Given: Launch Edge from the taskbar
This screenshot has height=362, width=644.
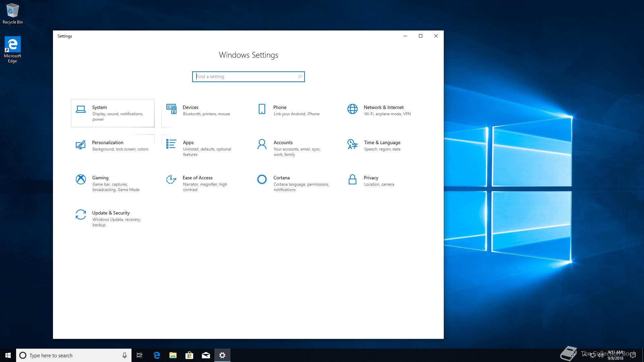Looking at the screenshot, I should pos(157,355).
